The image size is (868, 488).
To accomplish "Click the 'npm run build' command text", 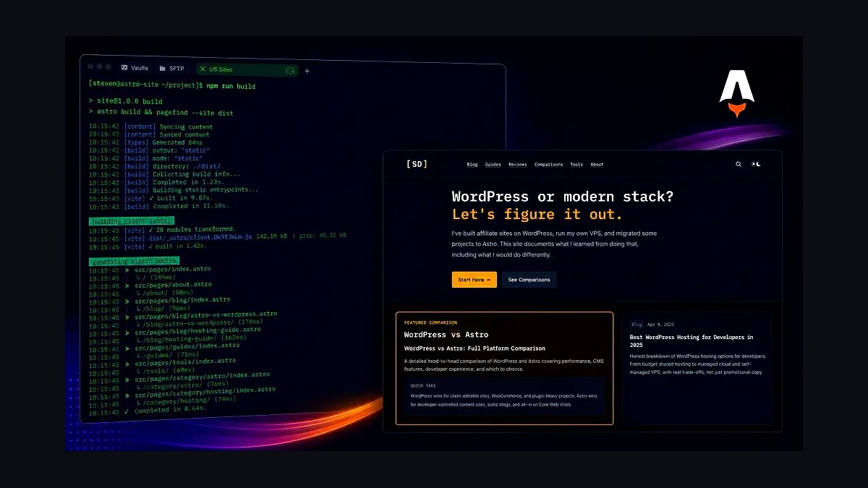I will (x=231, y=86).
